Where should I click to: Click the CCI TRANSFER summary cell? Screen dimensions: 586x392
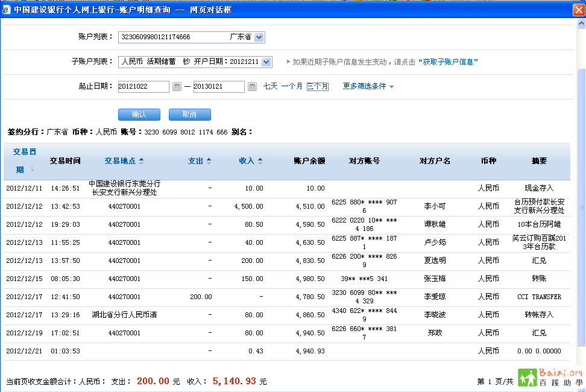pos(539,297)
